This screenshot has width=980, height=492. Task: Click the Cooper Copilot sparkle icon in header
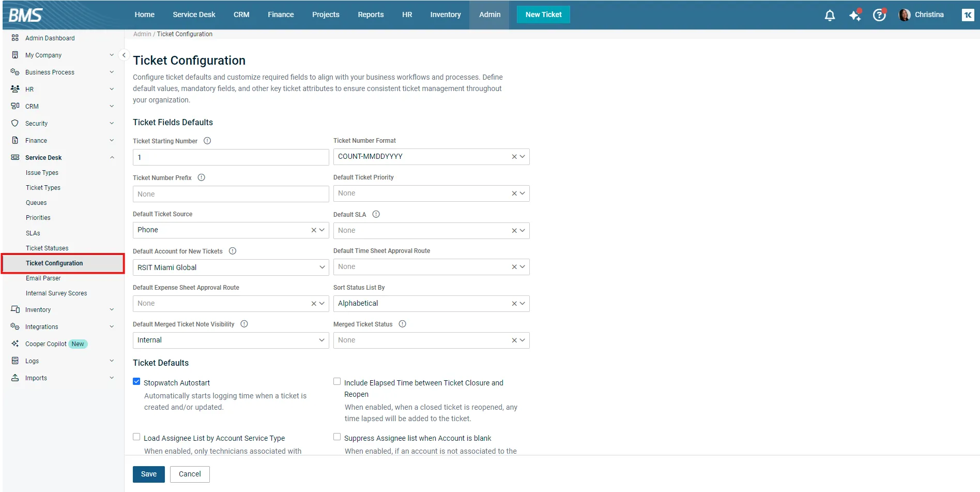(855, 15)
